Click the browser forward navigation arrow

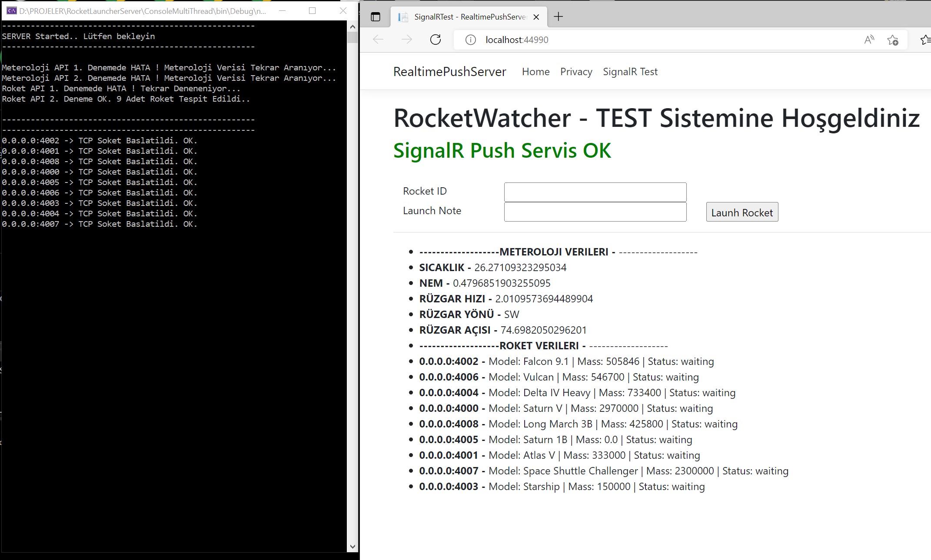[406, 40]
